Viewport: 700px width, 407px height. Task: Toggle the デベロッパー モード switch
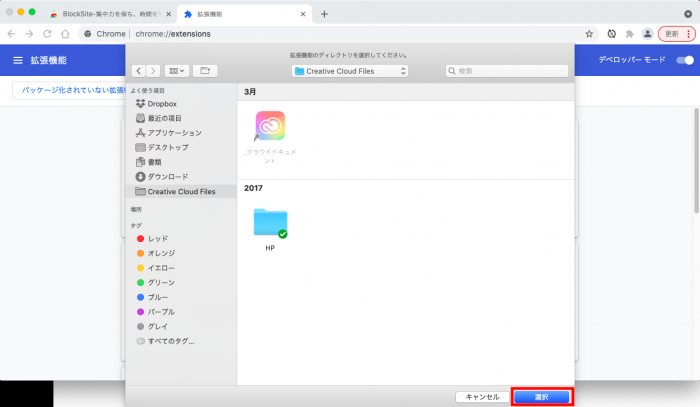tap(684, 60)
